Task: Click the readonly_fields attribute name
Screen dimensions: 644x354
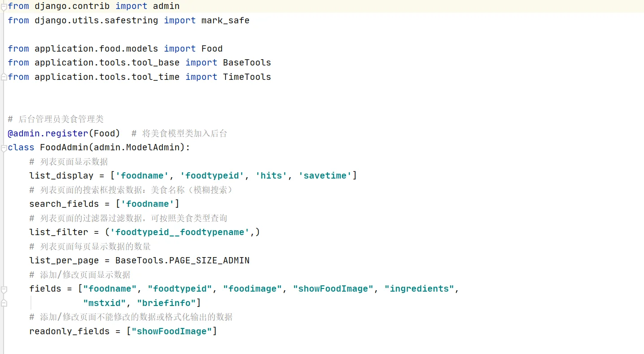Action: pyautogui.click(x=70, y=331)
